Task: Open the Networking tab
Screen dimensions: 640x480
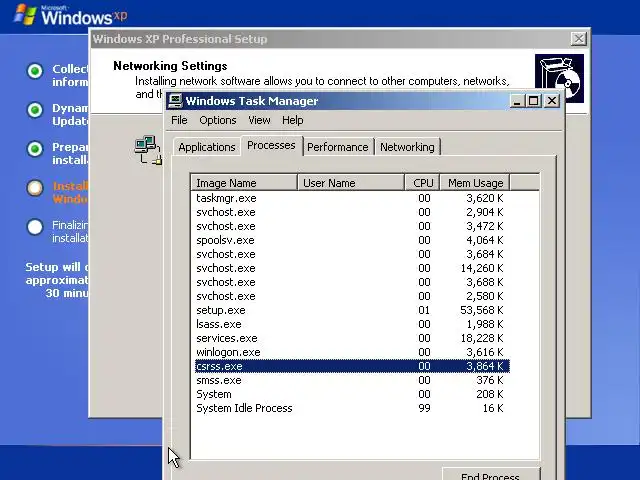Action: tap(407, 147)
